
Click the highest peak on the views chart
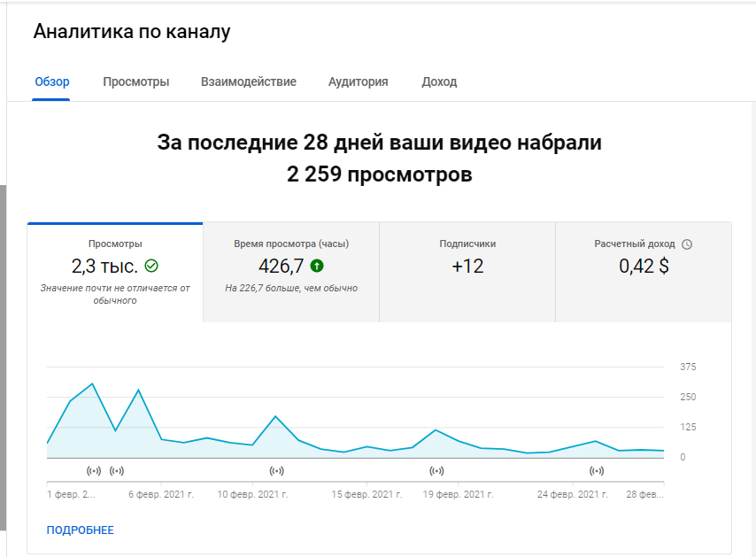coord(93,384)
